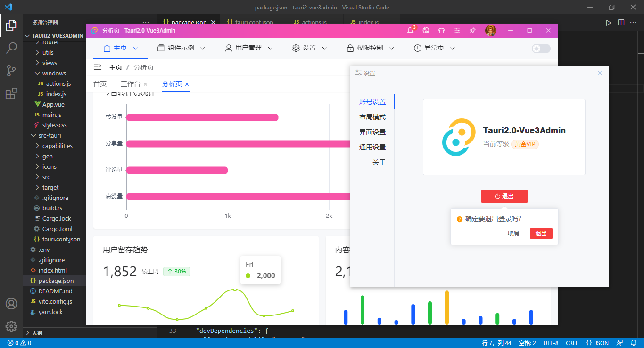Image resolution: width=644 pixels, height=348 pixels.
Task: Change UTF-8 encoding in status bar
Action: [551, 343]
